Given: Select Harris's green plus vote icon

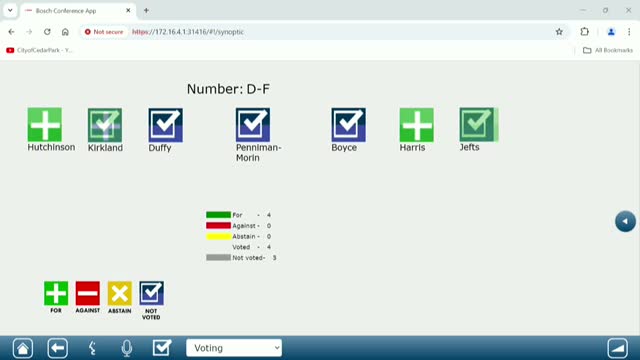Looking at the screenshot, I should tap(416, 125).
